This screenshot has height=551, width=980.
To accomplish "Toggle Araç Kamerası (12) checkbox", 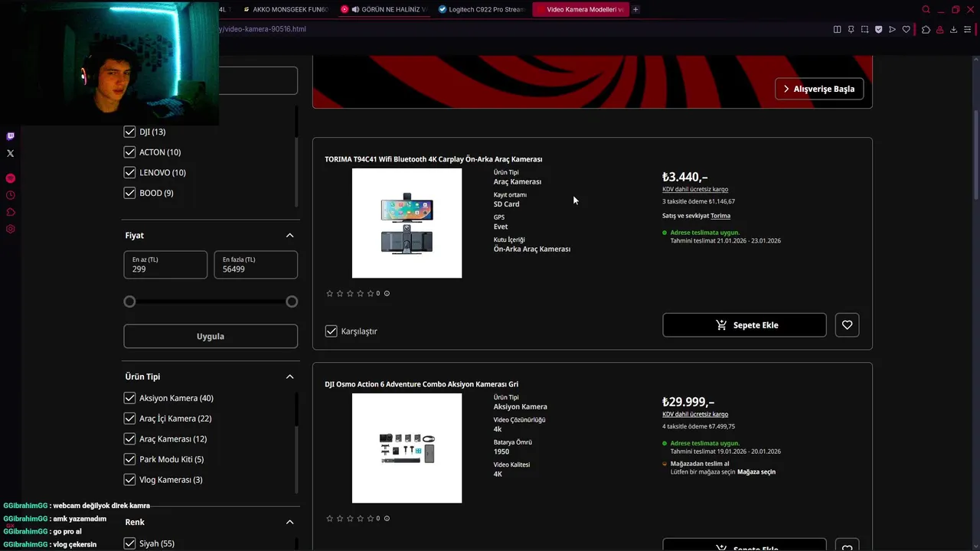I will click(x=129, y=439).
